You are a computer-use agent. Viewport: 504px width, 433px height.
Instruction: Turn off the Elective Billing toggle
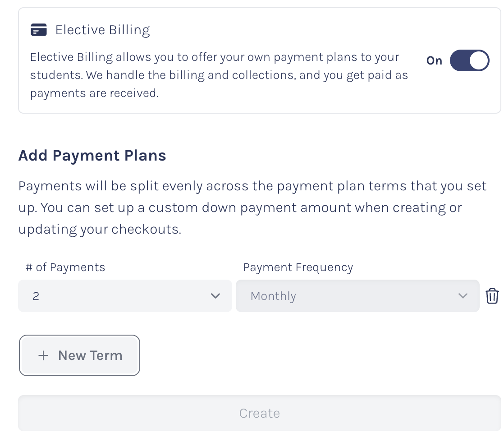click(469, 60)
